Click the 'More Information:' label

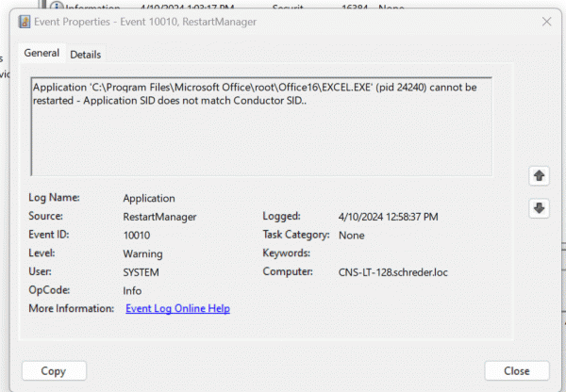pos(71,309)
